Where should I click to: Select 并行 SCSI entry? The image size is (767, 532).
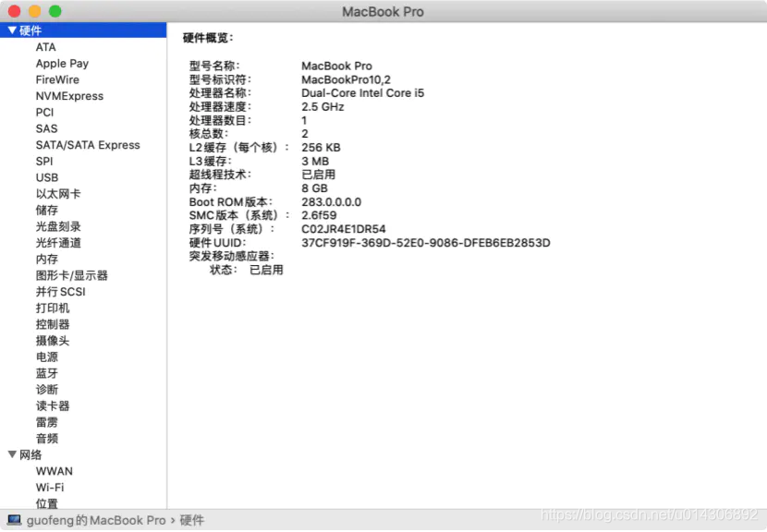61,292
